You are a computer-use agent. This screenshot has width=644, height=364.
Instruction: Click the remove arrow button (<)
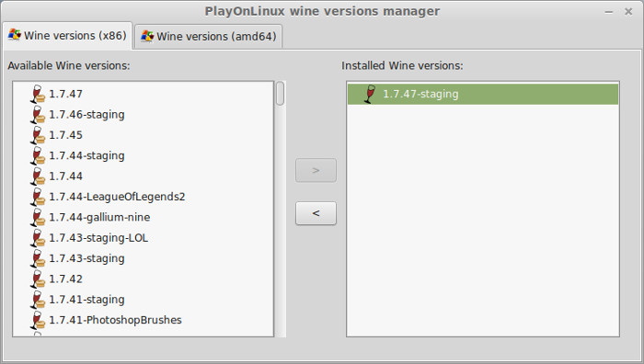[x=316, y=213]
